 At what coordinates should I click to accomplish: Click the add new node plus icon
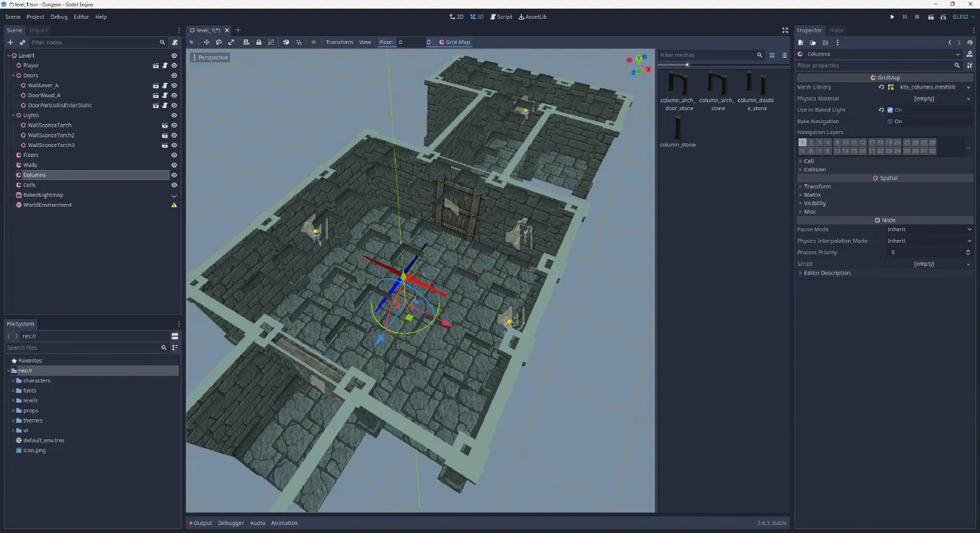tap(10, 42)
